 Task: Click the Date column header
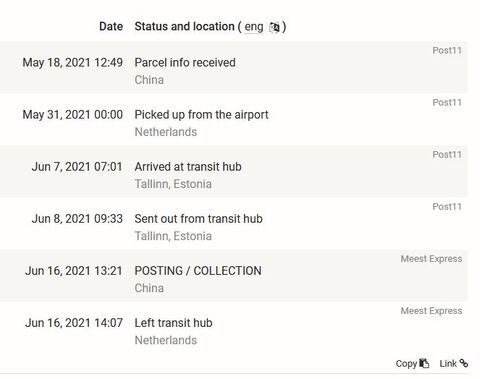[111, 26]
